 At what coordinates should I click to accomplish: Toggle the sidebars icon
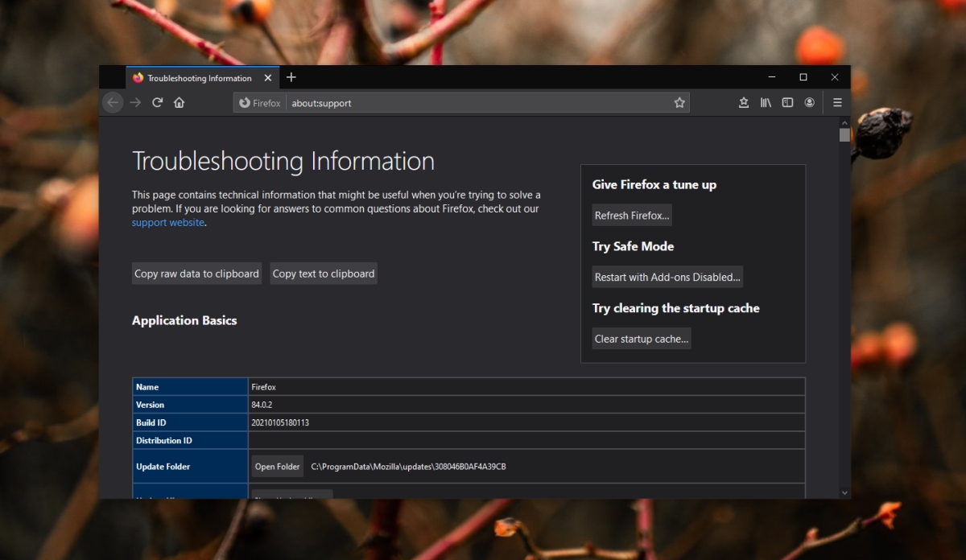788,103
